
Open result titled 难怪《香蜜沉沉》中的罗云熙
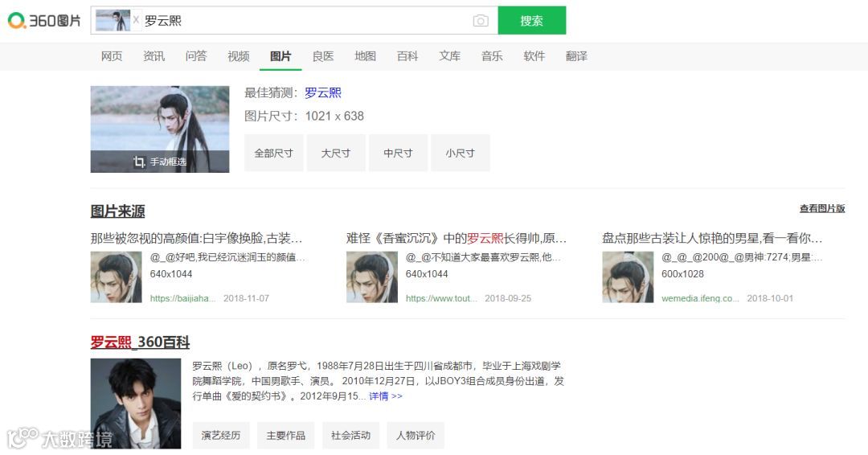[457, 238]
